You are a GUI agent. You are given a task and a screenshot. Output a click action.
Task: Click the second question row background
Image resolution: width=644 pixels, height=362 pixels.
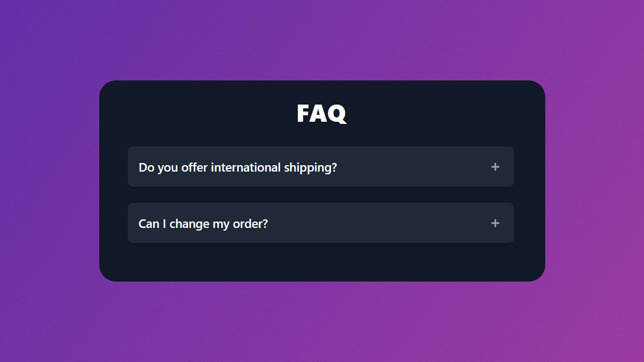376,223
